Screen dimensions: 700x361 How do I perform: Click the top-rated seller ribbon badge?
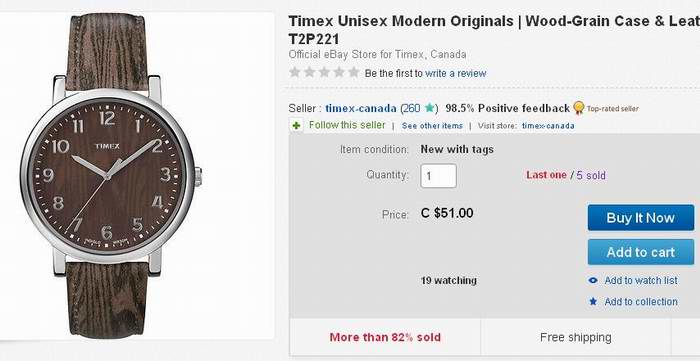coord(579,108)
